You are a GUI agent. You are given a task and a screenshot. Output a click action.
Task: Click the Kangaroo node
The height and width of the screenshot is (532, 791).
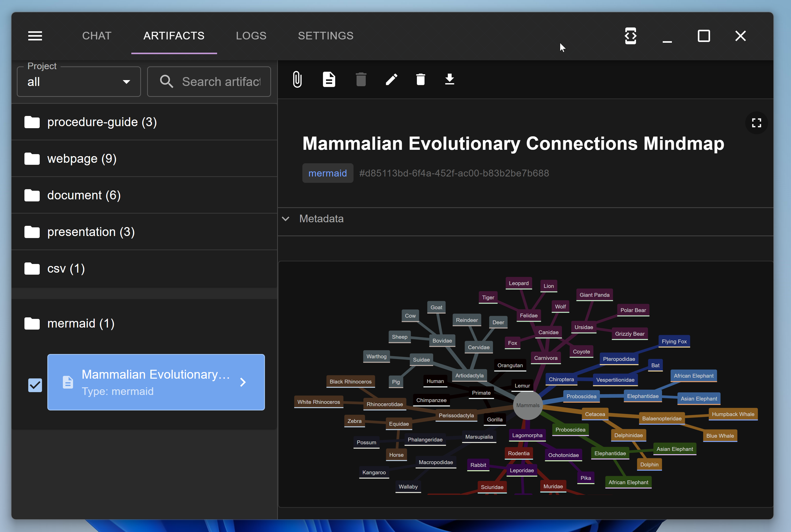(374, 473)
